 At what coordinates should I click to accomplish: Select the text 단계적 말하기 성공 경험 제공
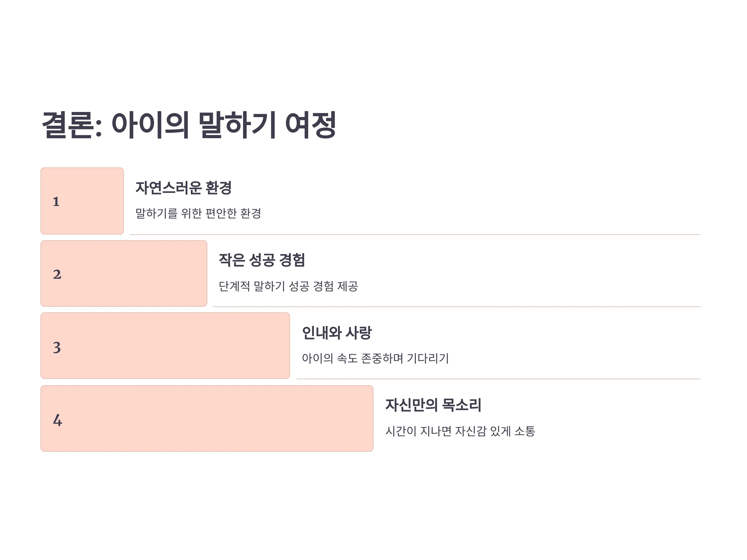coord(289,286)
